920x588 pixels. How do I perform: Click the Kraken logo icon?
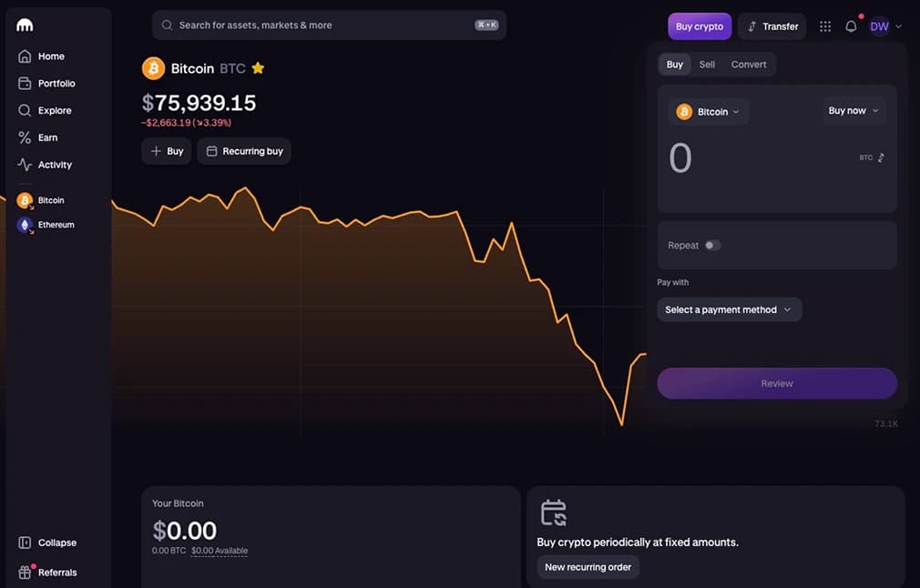coord(25,25)
